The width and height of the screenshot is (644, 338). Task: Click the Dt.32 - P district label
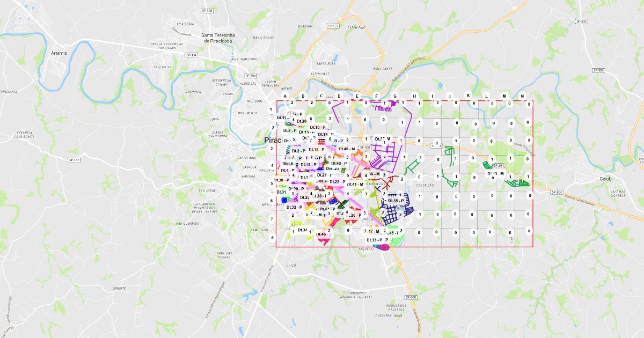click(x=294, y=207)
